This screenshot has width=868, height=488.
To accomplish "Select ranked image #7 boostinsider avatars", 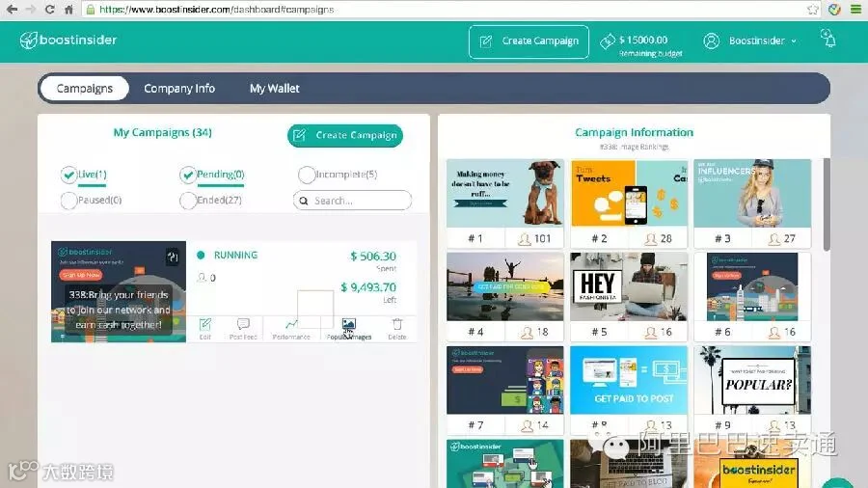I will point(505,380).
